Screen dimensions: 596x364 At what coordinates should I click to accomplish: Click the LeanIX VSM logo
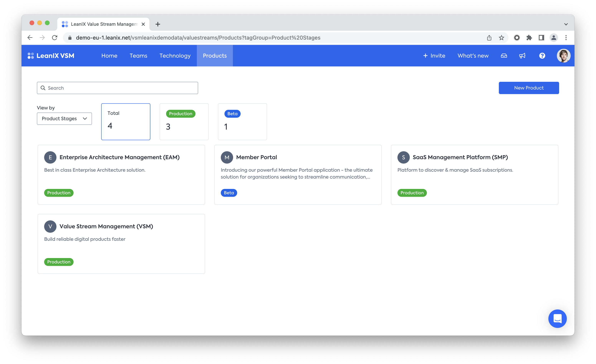[51, 56]
